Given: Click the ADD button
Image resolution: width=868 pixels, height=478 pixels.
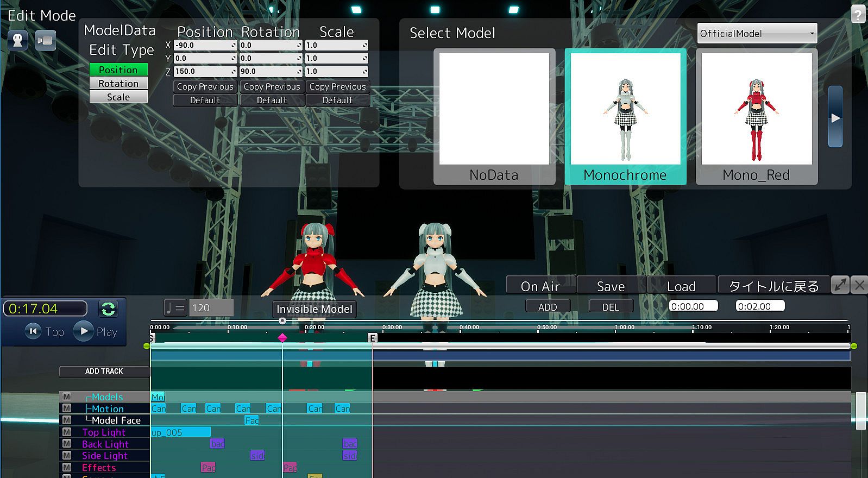Looking at the screenshot, I should point(548,306).
